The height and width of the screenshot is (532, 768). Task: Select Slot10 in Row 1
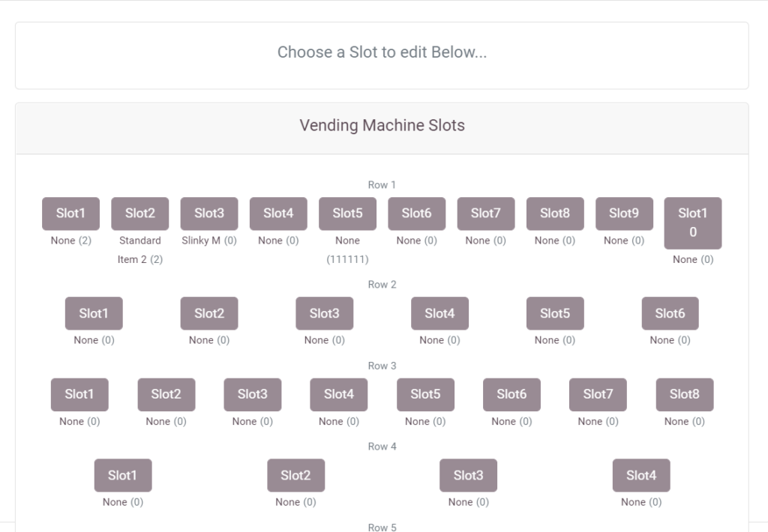tap(692, 223)
